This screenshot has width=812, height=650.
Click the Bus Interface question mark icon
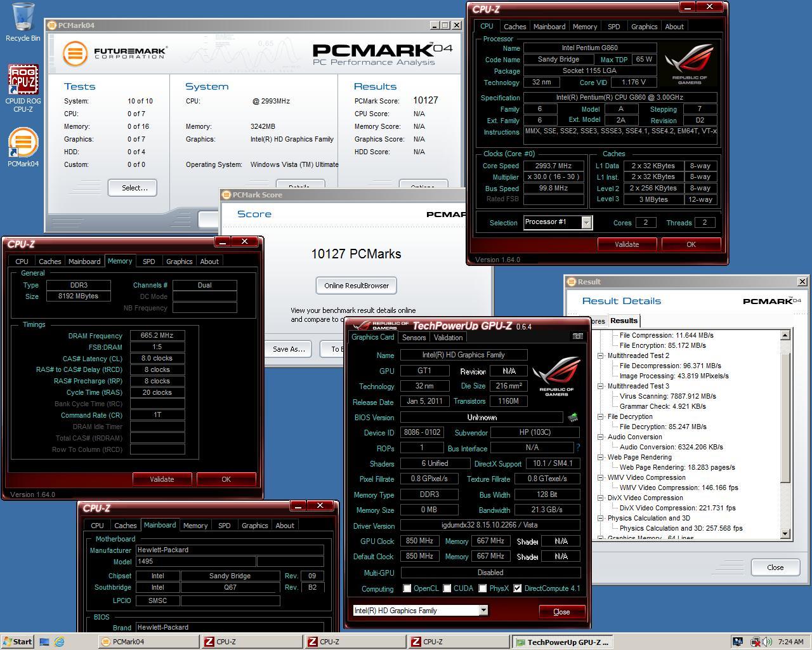578,448
